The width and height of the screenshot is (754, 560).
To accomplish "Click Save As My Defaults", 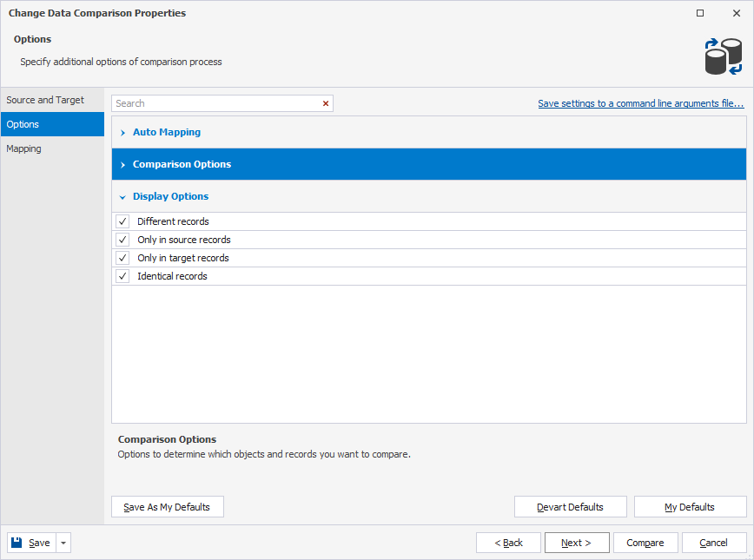I will pos(167,506).
